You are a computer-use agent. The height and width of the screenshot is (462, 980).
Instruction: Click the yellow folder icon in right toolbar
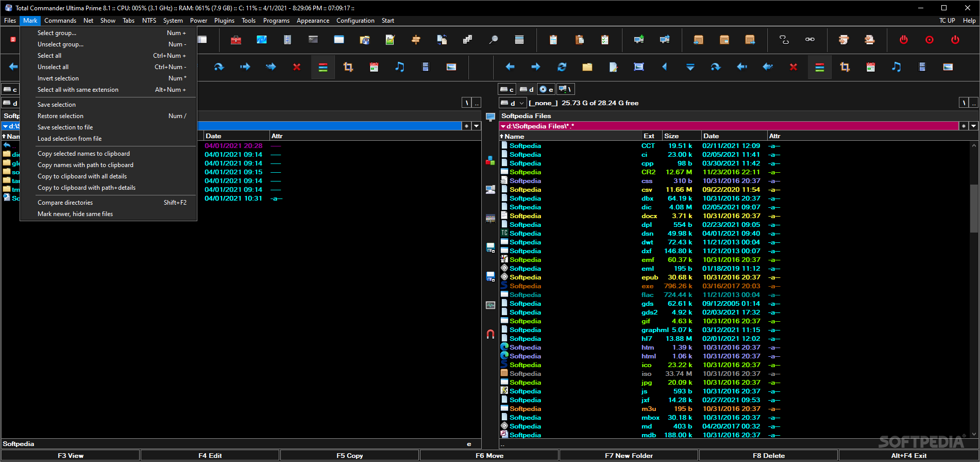coord(587,67)
